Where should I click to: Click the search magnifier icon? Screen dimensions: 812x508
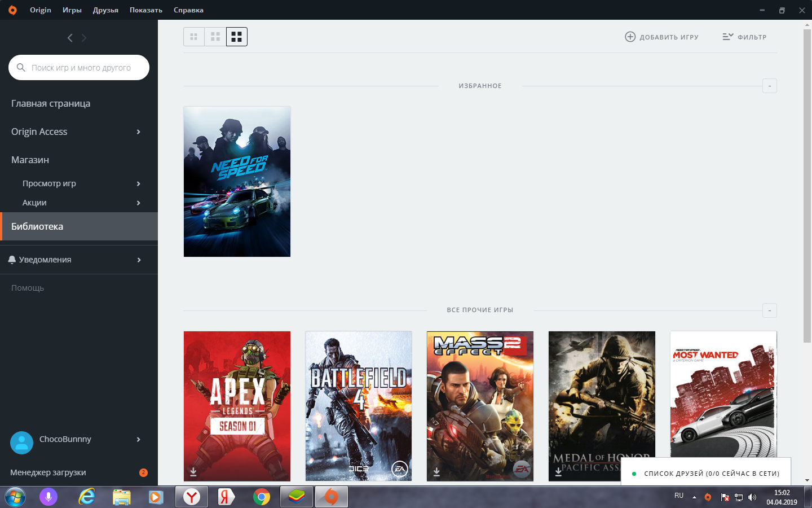tap(21, 68)
